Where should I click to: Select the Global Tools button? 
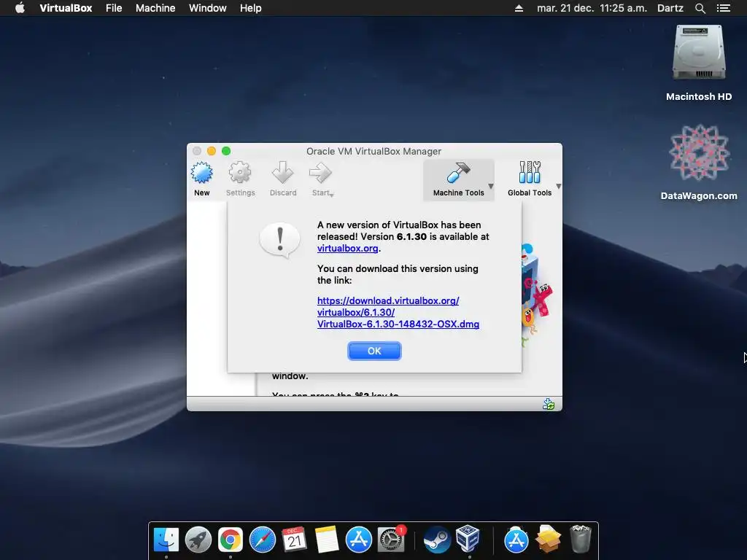point(530,179)
